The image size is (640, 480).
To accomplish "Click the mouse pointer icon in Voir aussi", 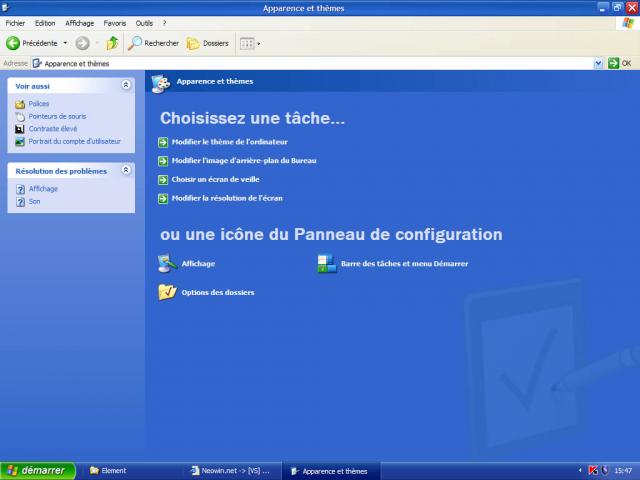I will (x=20, y=117).
